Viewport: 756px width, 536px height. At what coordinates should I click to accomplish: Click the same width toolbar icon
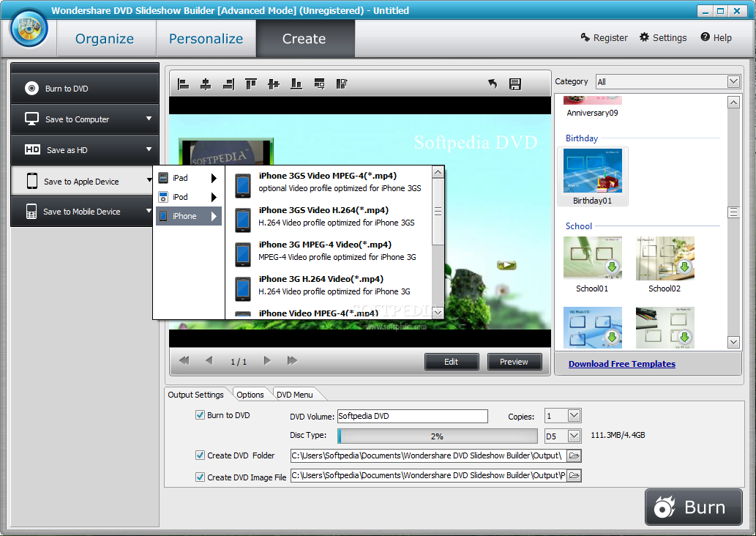tap(319, 84)
